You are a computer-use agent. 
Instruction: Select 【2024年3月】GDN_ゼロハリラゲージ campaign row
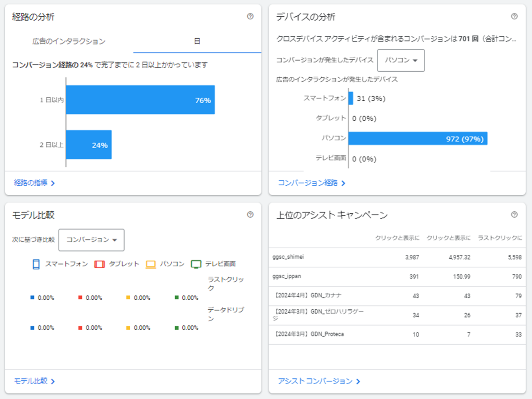397,315
